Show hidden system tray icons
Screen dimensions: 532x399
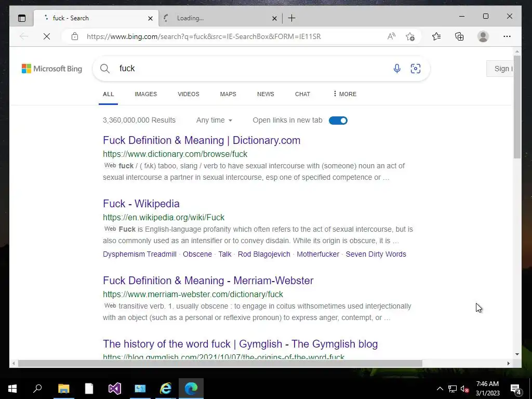[x=440, y=389]
